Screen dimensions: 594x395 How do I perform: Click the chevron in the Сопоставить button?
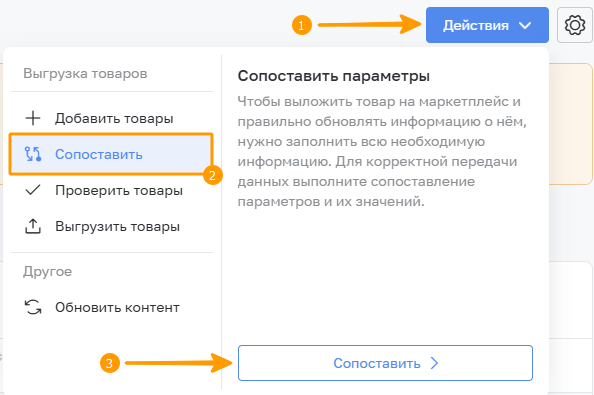point(435,363)
